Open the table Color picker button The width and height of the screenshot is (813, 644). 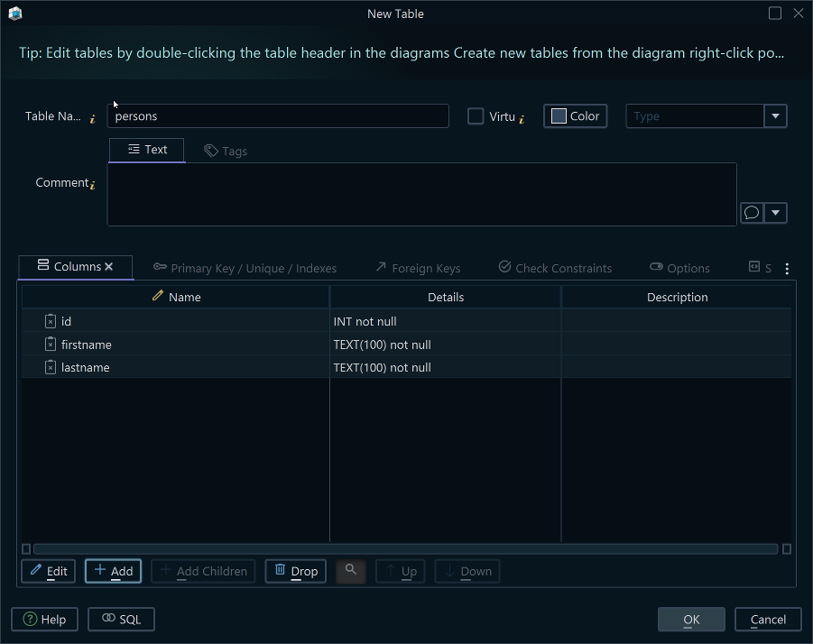(575, 116)
